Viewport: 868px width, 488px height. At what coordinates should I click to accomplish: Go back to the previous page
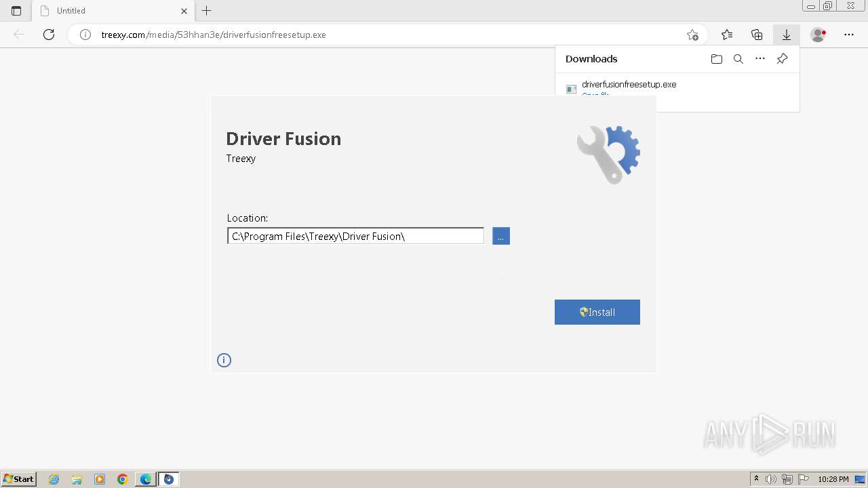pos(19,35)
